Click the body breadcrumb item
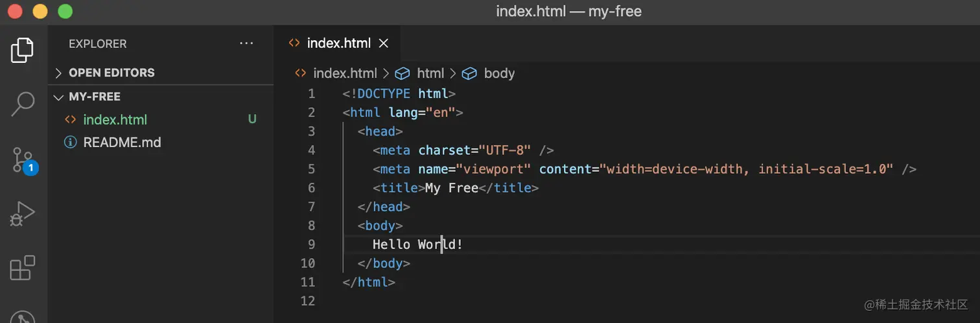 point(499,73)
